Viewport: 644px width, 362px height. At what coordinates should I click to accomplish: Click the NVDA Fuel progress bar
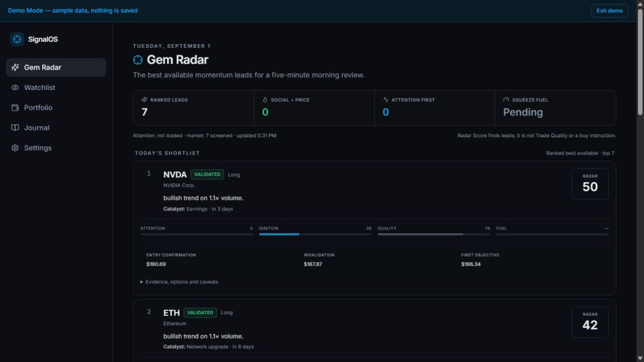(x=552, y=234)
